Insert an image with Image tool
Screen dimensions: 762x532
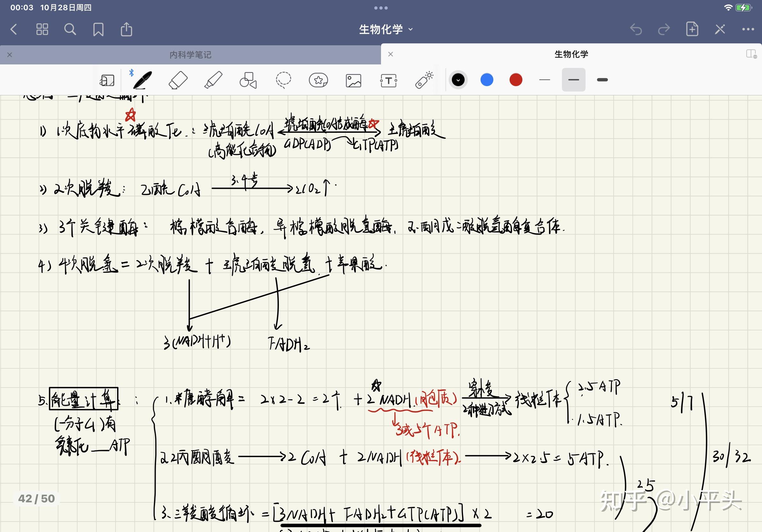(x=354, y=80)
